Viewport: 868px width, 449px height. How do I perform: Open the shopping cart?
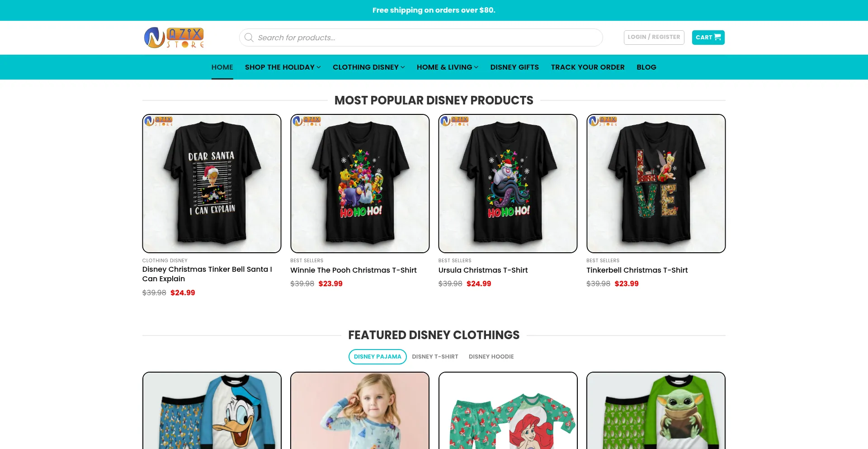pyautogui.click(x=708, y=38)
